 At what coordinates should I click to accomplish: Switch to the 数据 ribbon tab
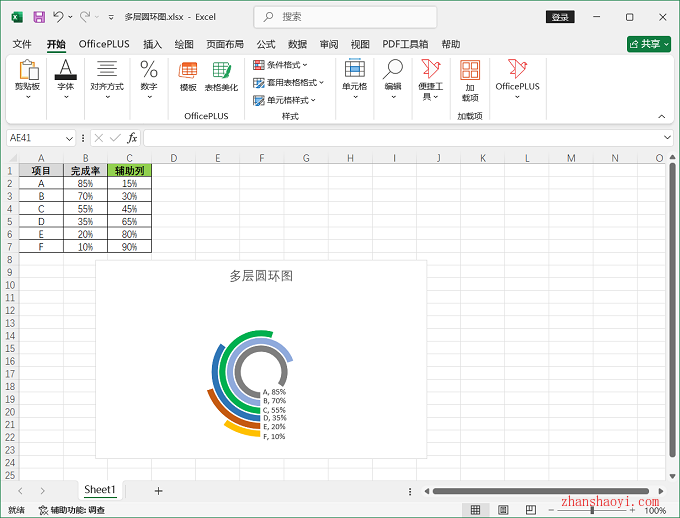click(x=297, y=44)
